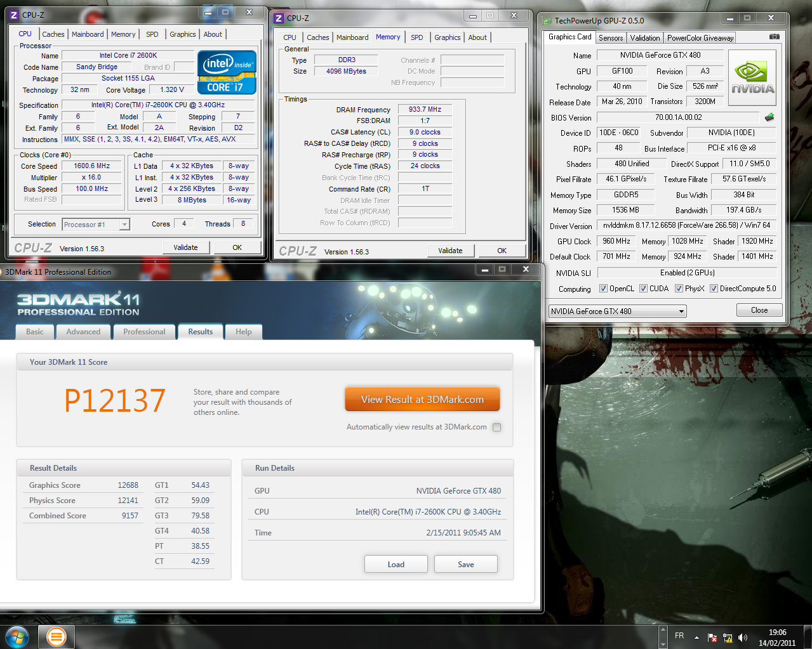Open Caches tab in left CPU-Z window
812x649 pixels.
pyautogui.click(x=53, y=34)
